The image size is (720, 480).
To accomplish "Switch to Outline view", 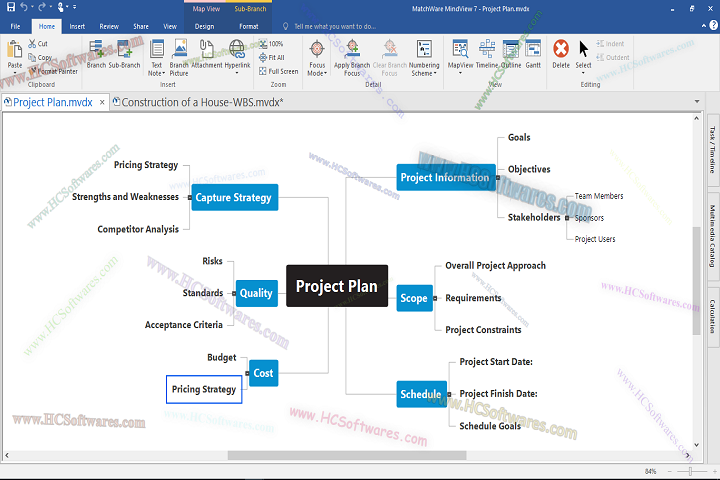I will click(x=511, y=54).
